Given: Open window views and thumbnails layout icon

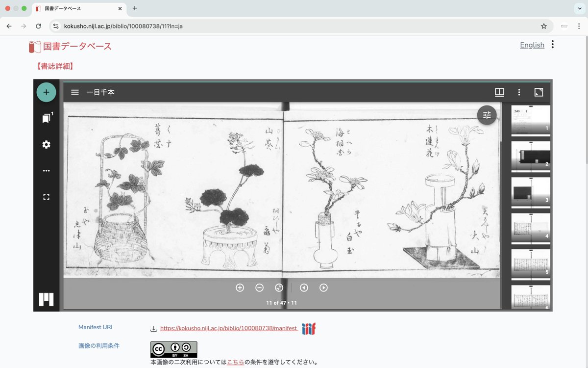Looking at the screenshot, I should pos(499,92).
